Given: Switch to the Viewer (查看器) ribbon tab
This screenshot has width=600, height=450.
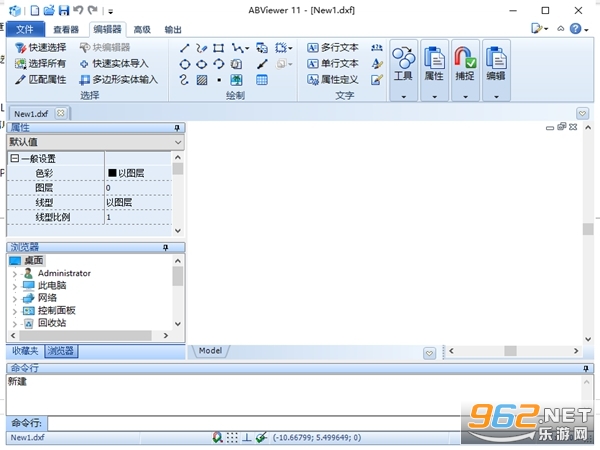Looking at the screenshot, I should pyautogui.click(x=66, y=29).
